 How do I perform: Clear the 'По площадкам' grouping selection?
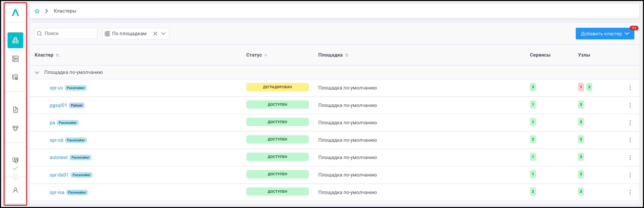click(155, 34)
